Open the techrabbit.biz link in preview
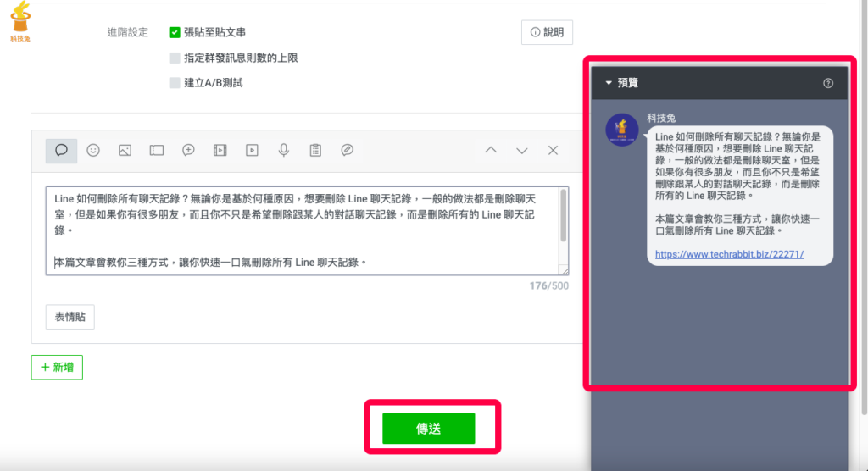Image resolution: width=868 pixels, height=471 pixels. (x=729, y=254)
